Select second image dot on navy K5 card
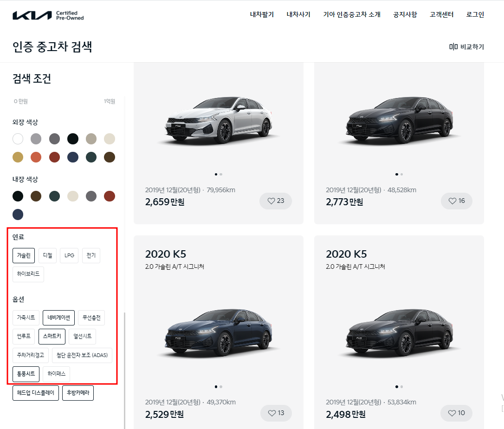The width and height of the screenshot is (504, 429). pos(221,387)
